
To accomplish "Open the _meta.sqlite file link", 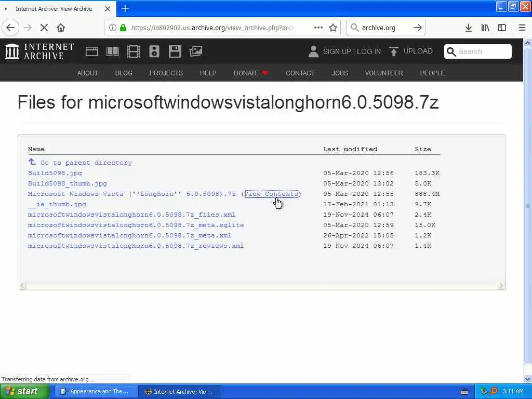I will [136, 225].
